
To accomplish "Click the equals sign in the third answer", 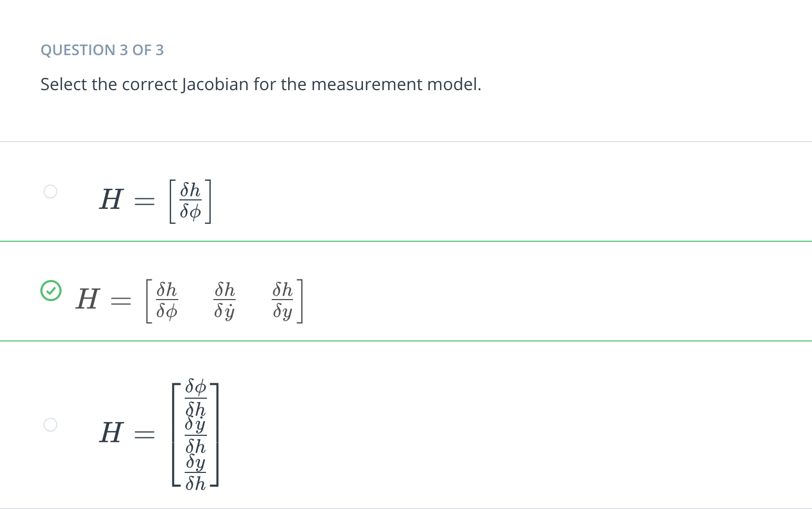I will (x=144, y=435).
